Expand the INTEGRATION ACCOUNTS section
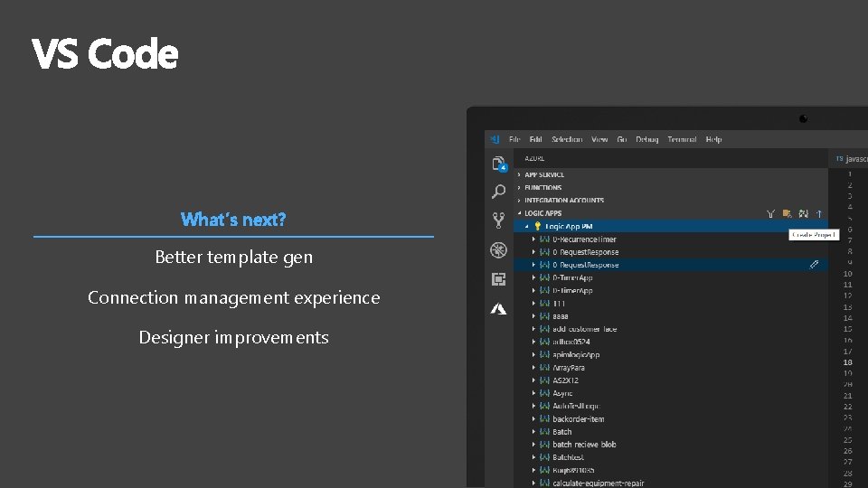Image resolution: width=868 pixels, height=488 pixels. [x=519, y=201]
